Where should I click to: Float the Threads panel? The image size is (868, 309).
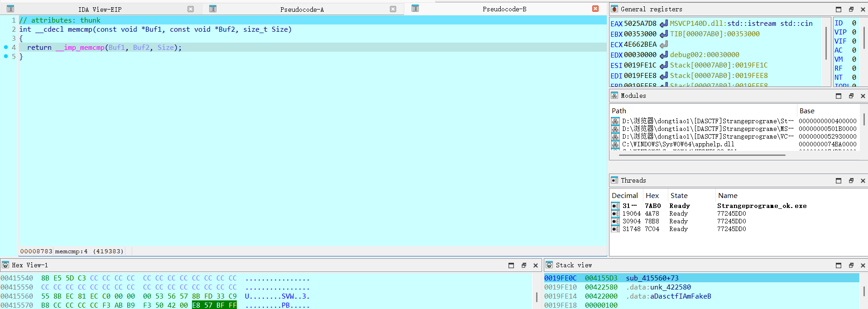pos(851,181)
